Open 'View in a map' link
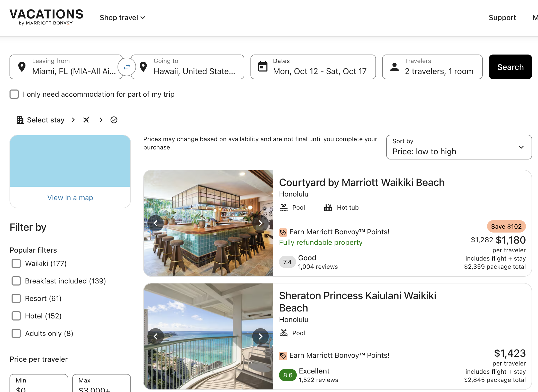538x392 pixels. point(70,198)
